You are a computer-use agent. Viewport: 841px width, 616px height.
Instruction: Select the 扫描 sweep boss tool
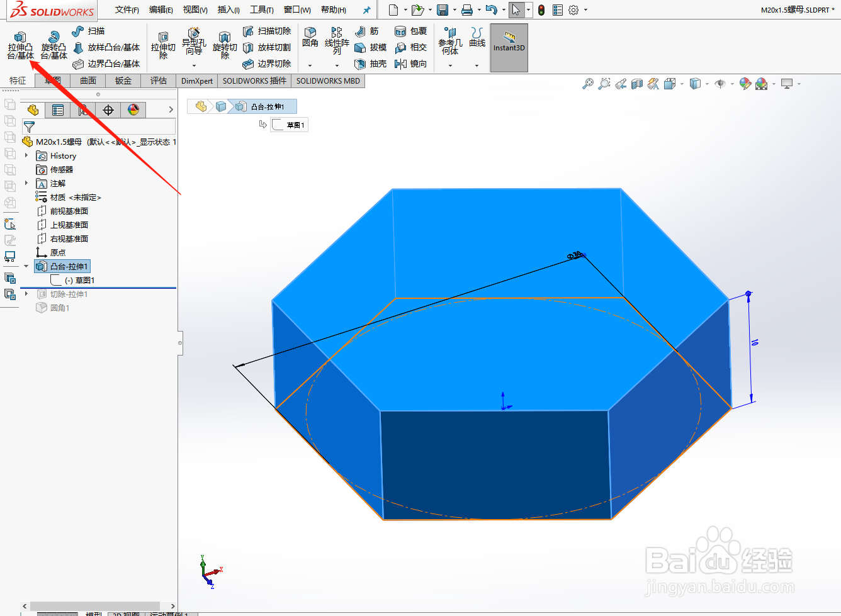(88, 31)
